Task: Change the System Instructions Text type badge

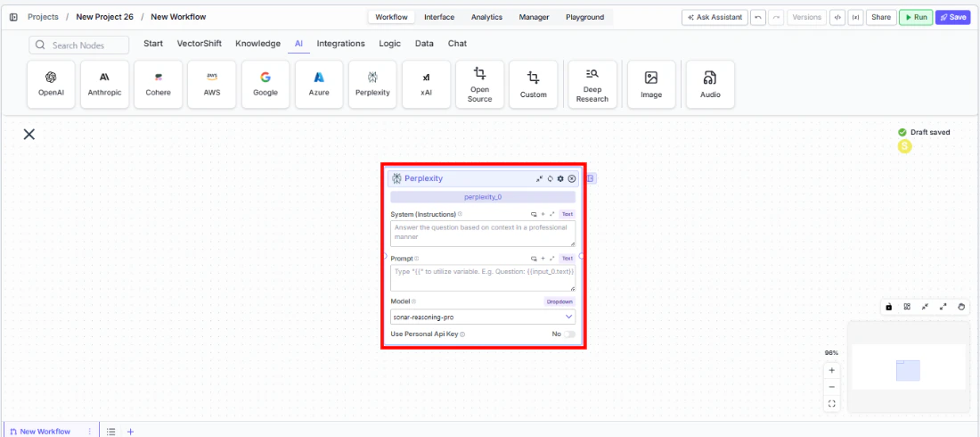Action: (x=567, y=214)
